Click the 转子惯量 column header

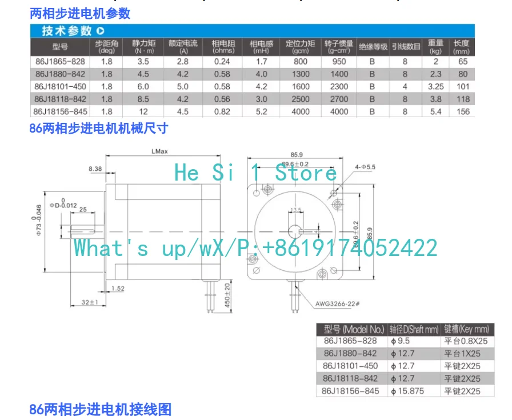point(339,47)
